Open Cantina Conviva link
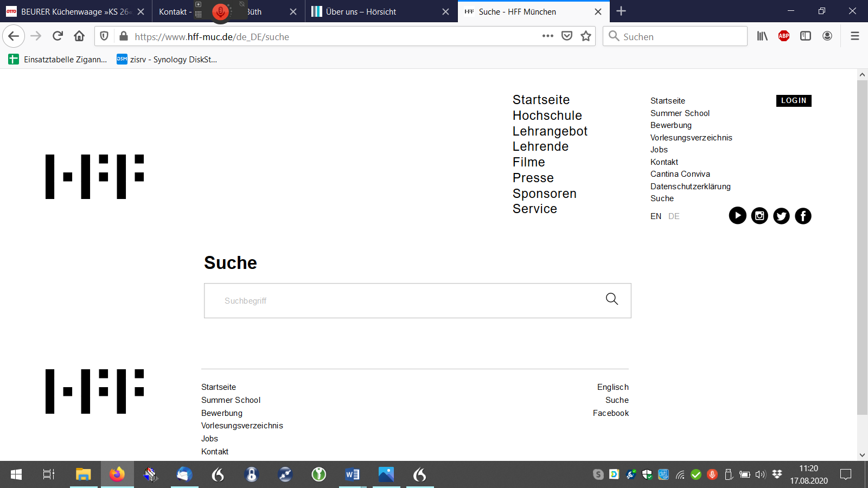Image resolution: width=868 pixels, height=488 pixels. [x=680, y=174]
